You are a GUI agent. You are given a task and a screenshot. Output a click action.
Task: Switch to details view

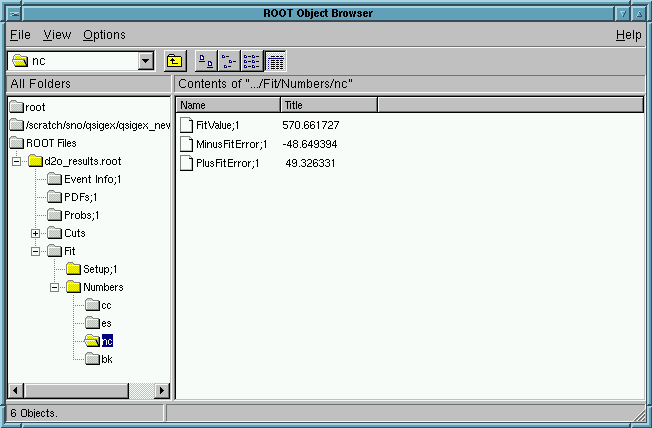point(275,62)
